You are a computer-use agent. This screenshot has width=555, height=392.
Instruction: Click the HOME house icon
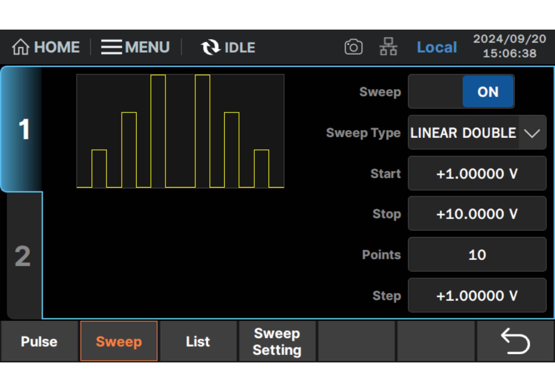coord(20,47)
